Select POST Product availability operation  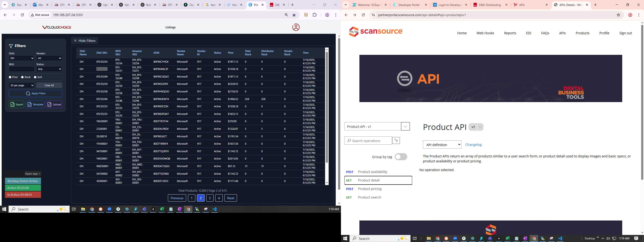(378, 172)
